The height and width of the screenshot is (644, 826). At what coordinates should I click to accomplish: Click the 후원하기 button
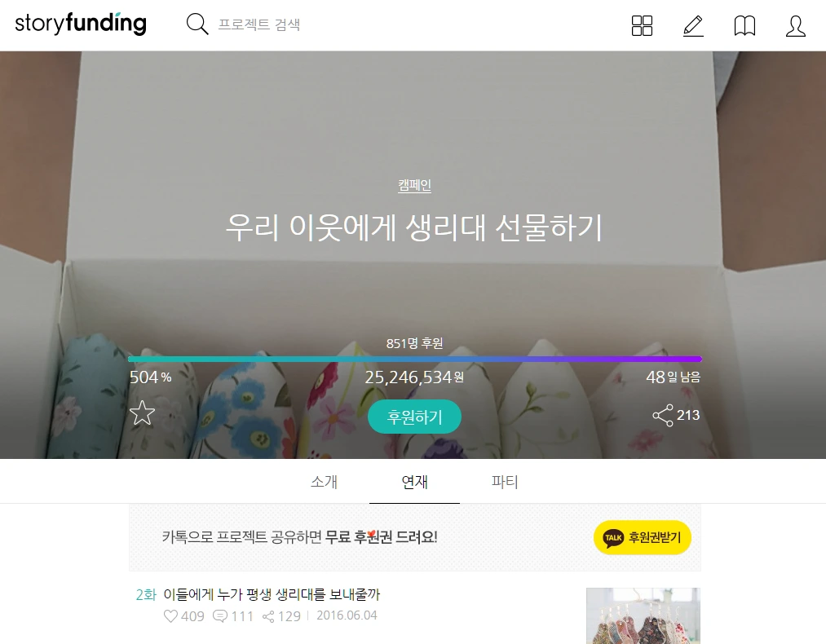tap(414, 417)
